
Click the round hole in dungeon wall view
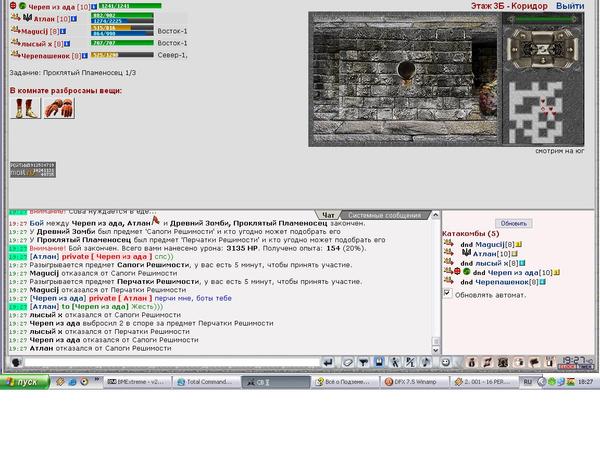[406, 70]
